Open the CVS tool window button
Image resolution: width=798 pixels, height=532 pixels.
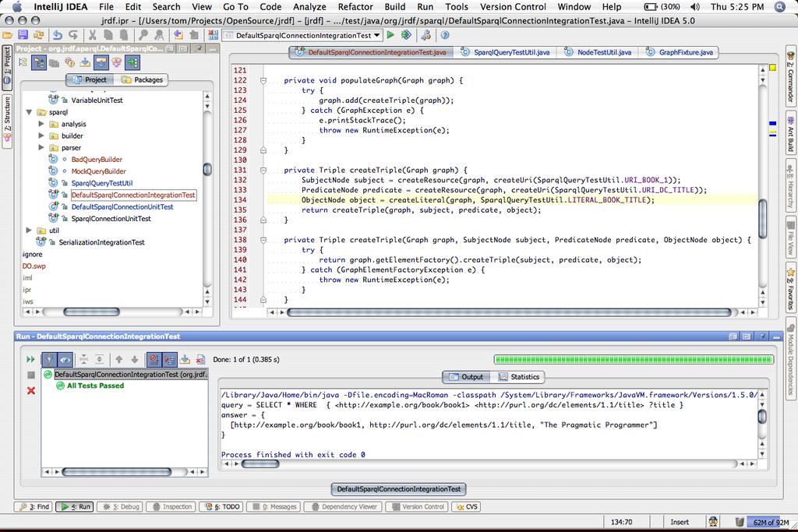point(467,506)
